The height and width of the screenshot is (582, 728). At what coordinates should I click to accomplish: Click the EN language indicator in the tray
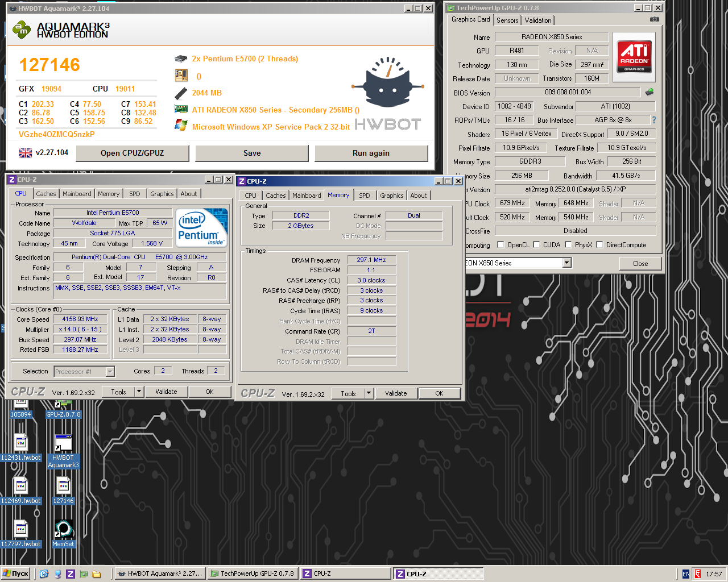click(x=685, y=573)
